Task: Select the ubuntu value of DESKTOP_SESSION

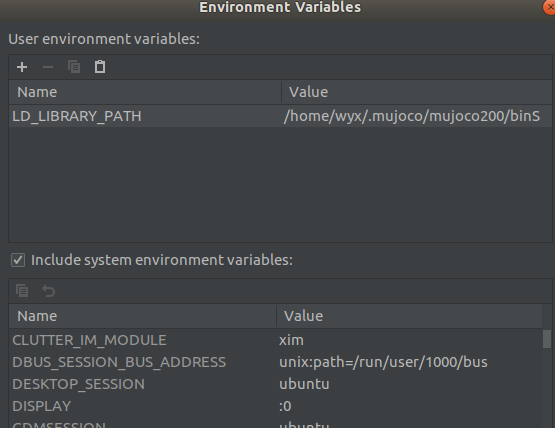Action: (x=304, y=384)
